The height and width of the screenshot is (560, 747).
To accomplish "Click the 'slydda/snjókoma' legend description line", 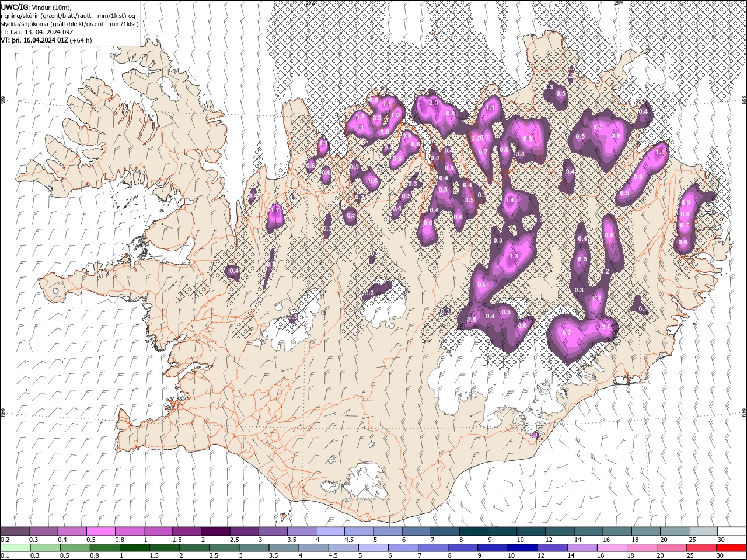I will [69, 23].
